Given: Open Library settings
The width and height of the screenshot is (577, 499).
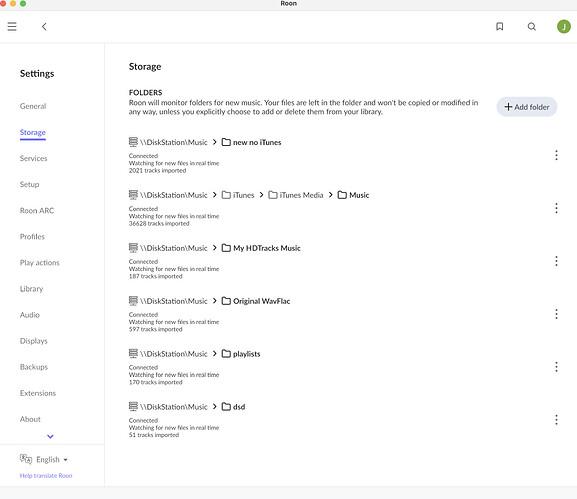Looking at the screenshot, I should [x=32, y=289].
